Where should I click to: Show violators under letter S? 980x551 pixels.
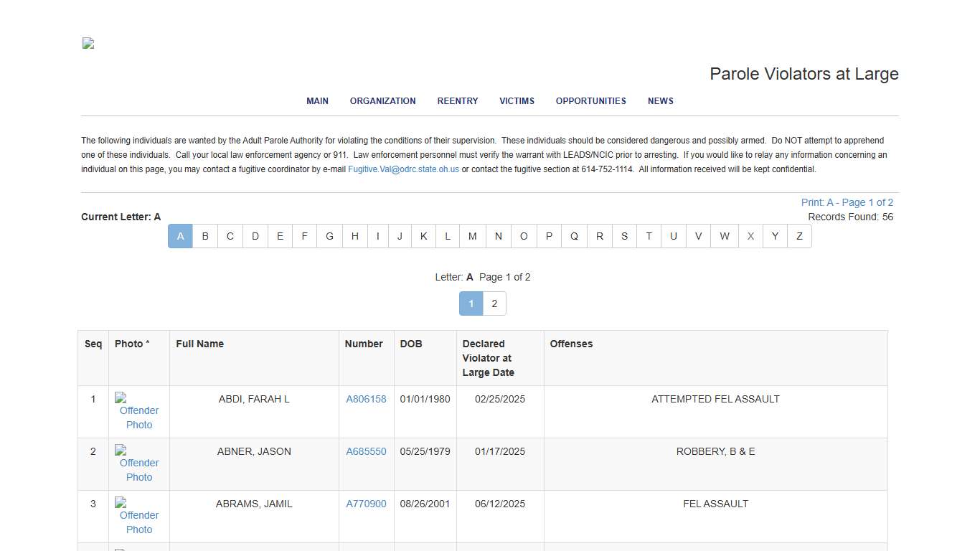pos(624,236)
